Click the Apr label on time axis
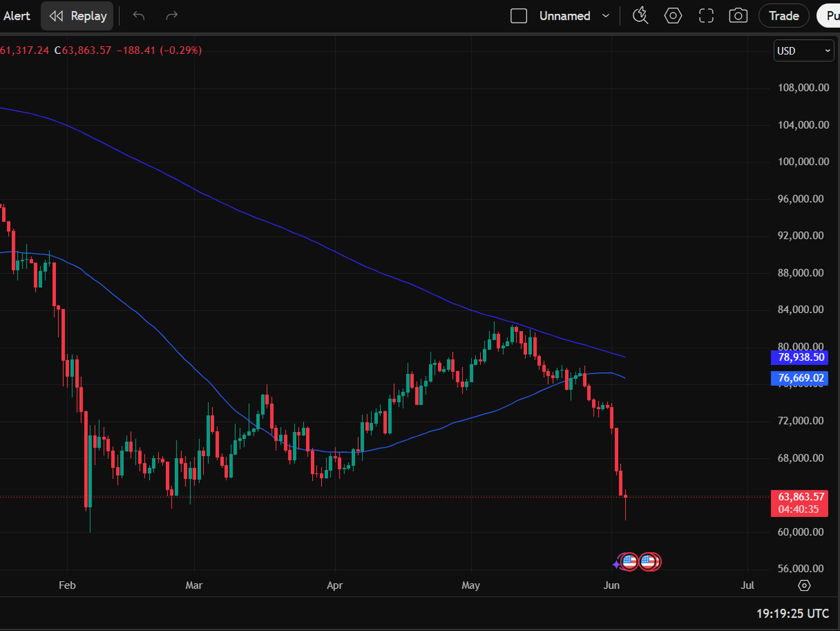Viewport: 840px width, 631px height. click(x=335, y=585)
